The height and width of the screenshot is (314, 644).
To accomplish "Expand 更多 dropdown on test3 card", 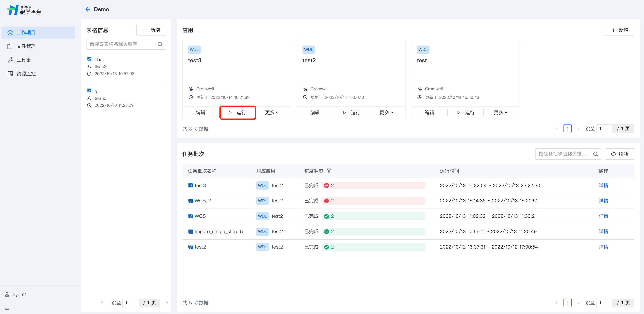I will pos(272,113).
